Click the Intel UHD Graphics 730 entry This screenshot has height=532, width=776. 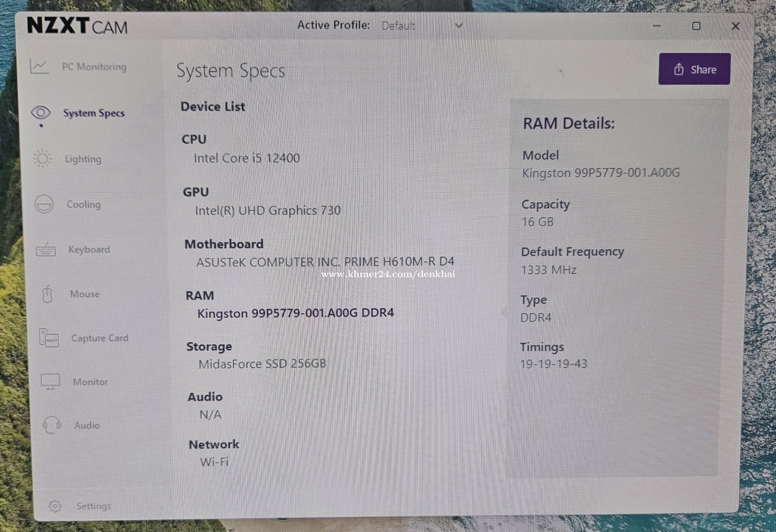click(x=267, y=210)
